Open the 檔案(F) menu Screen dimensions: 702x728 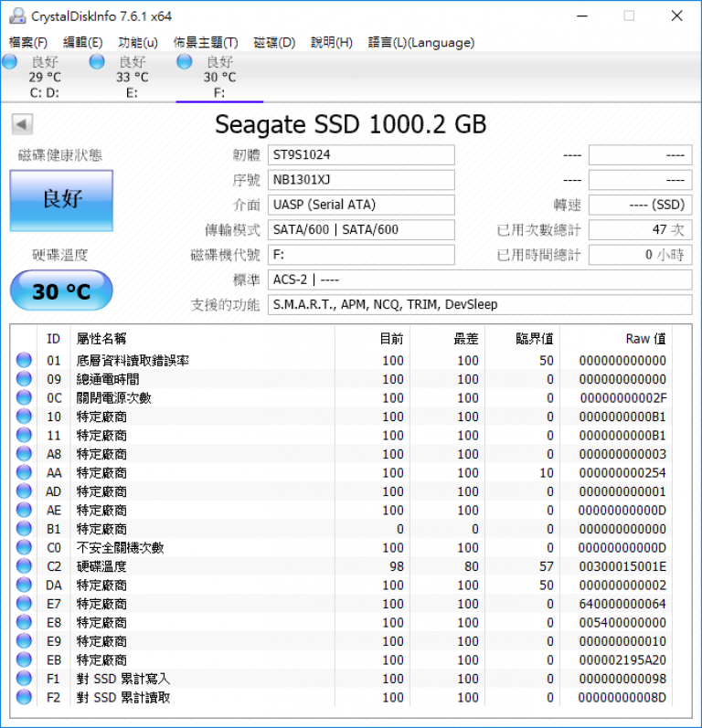click(x=28, y=43)
